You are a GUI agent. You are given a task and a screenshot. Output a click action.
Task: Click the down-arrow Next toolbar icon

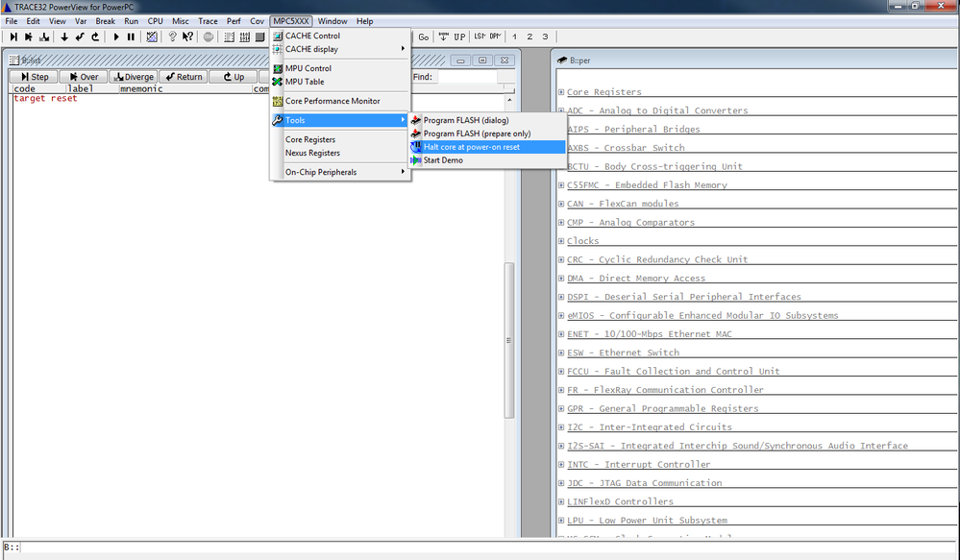63,37
